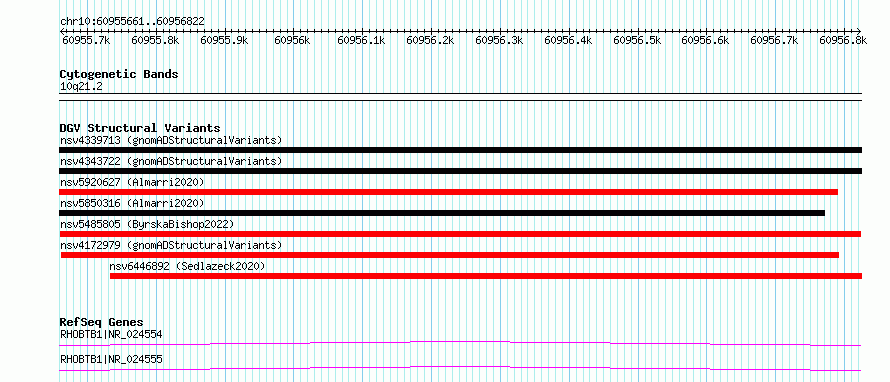
Task: Select the Cytogenetic Bands track title
Action: click(x=119, y=74)
